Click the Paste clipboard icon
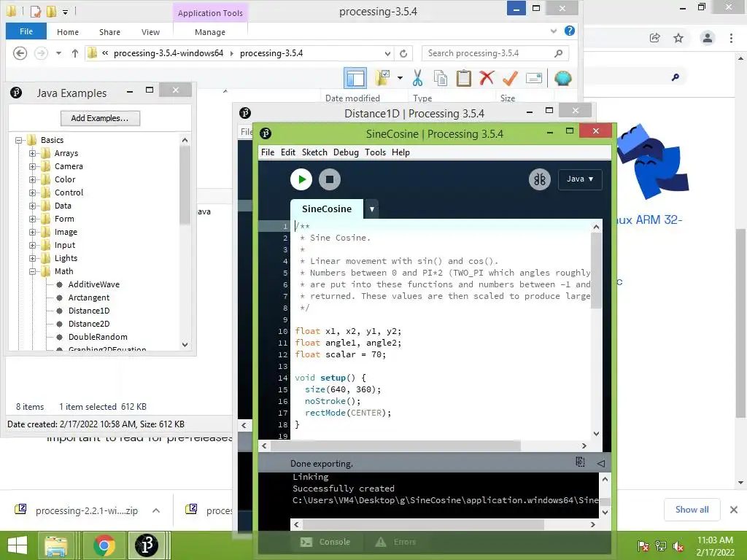 [463, 78]
